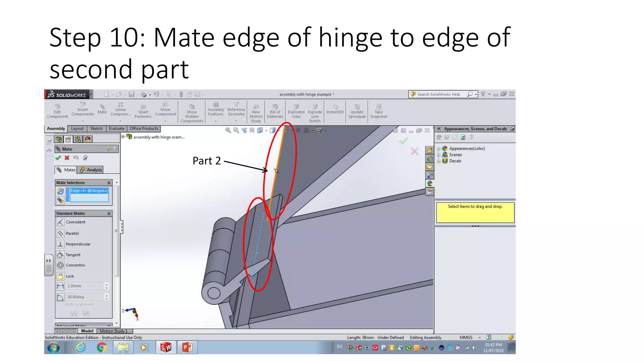Select the Parallel mate type
This screenshot has height=362, width=644.
(x=68, y=233)
